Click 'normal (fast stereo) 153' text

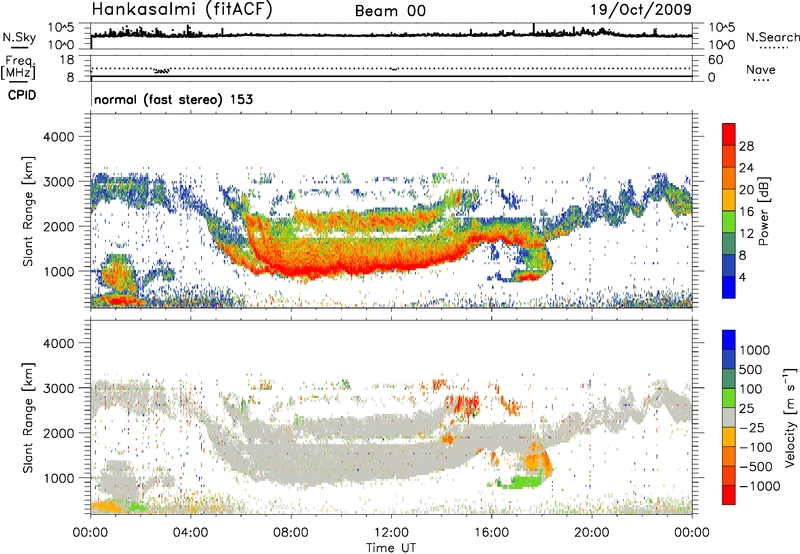pyautogui.click(x=173, y=99)
